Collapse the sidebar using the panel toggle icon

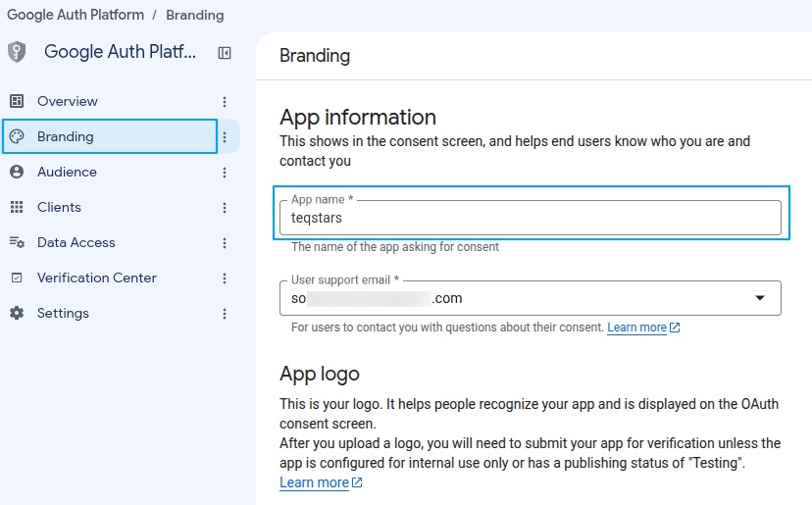(x=225, y=53)
